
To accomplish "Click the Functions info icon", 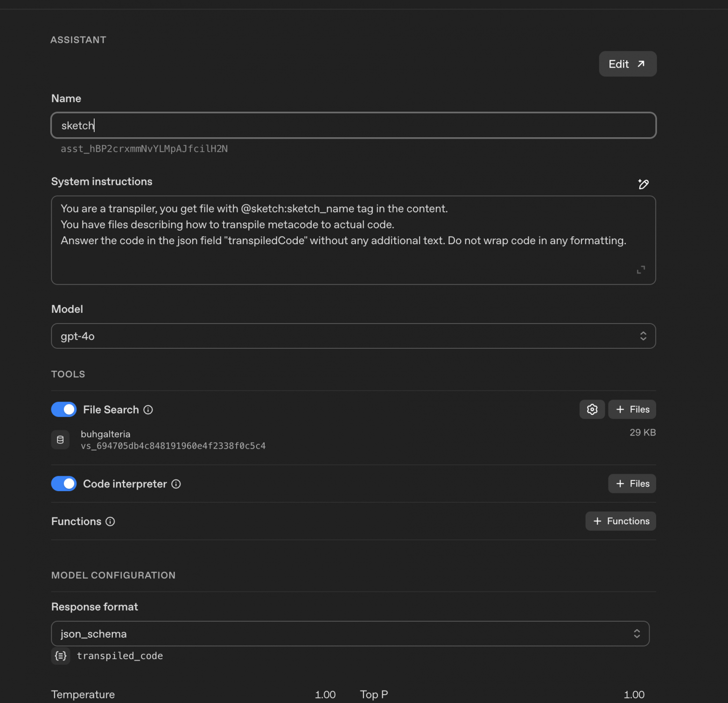I will click(x=110, y=521).
